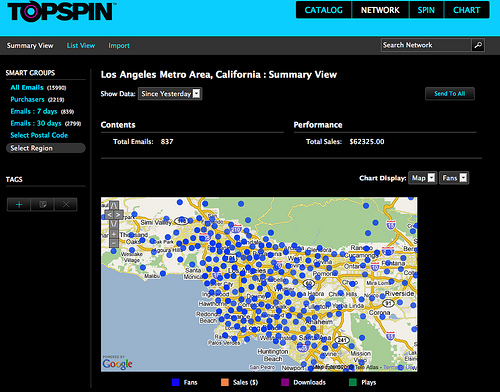Click the Simi Valley map label
500x392 pixels.
156,222
